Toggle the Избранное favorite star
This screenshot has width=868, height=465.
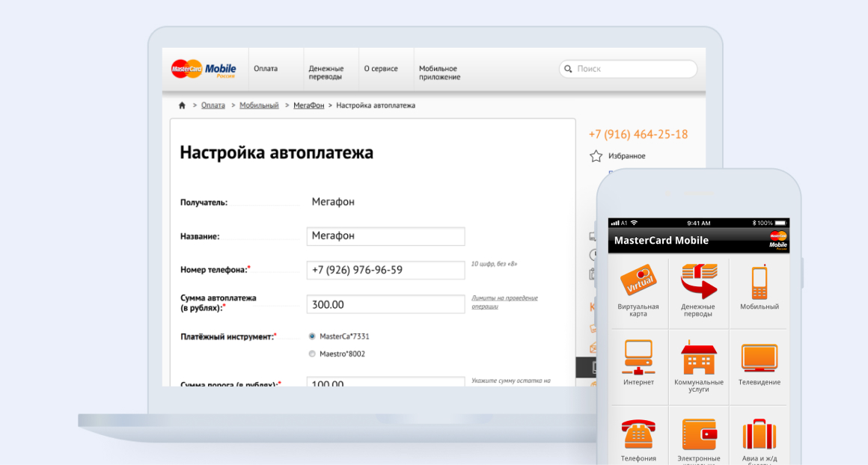[595, 155]
